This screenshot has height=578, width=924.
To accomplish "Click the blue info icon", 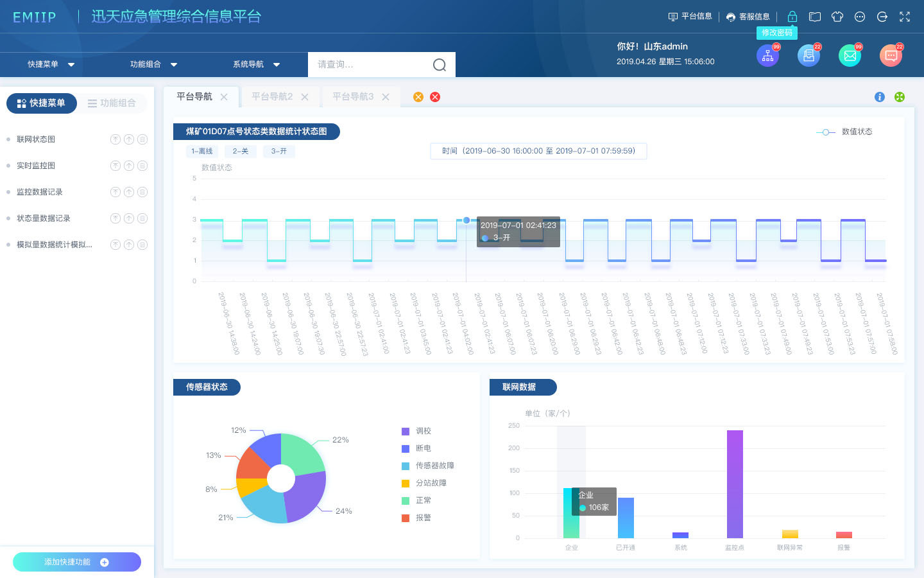I will [x=880, y=97].
